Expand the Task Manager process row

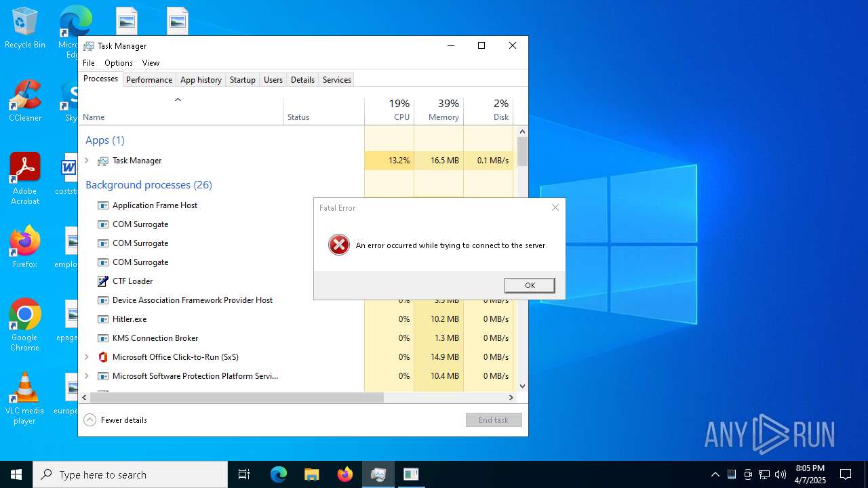(87, 161)
